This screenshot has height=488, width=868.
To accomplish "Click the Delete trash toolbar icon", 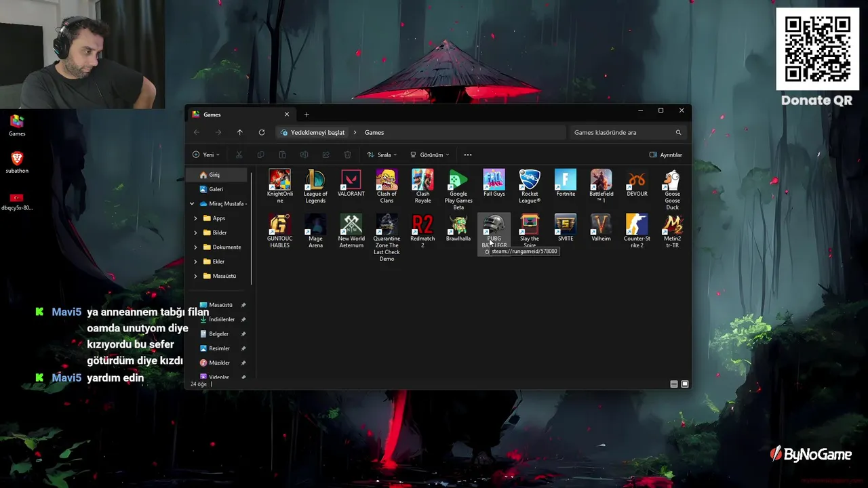I will click(x=347, y=155).
